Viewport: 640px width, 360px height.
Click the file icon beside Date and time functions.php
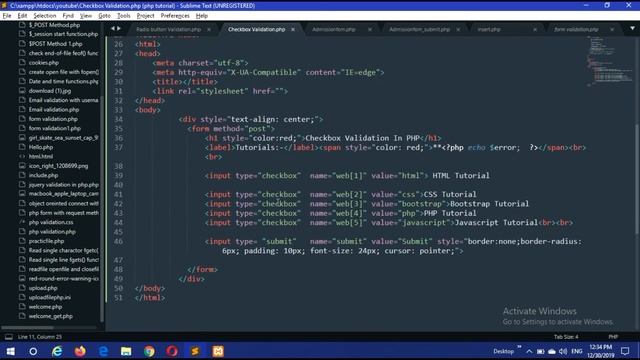(22, 81)
